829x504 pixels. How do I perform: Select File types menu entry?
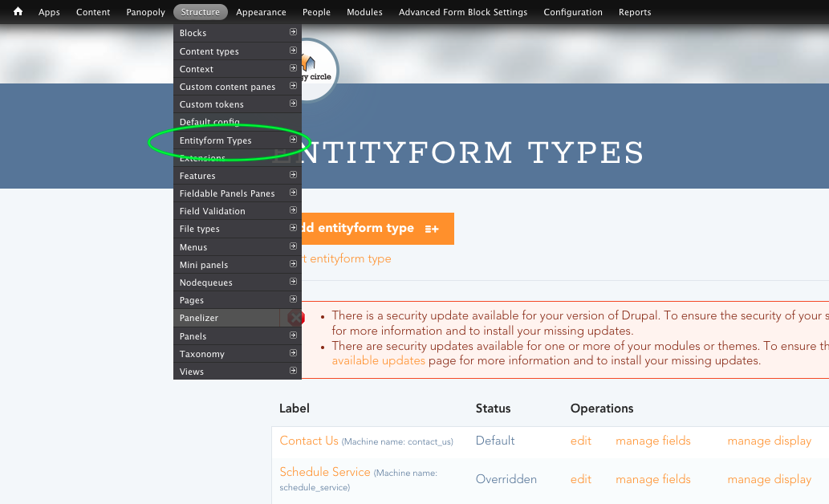[238, 229]
